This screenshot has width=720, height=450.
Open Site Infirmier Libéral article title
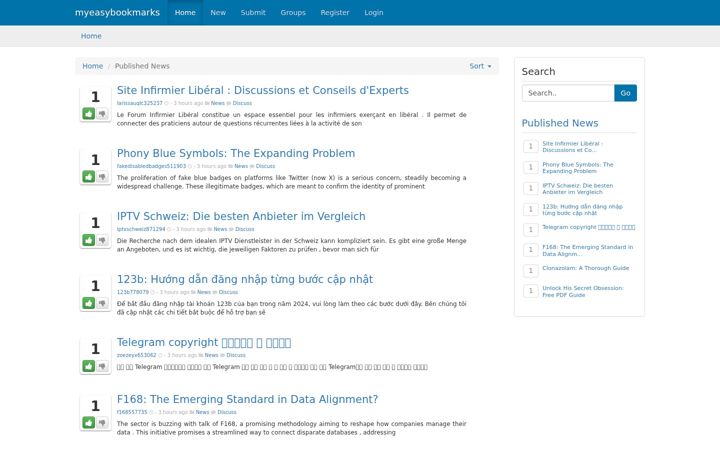click(x=263, y=90)
